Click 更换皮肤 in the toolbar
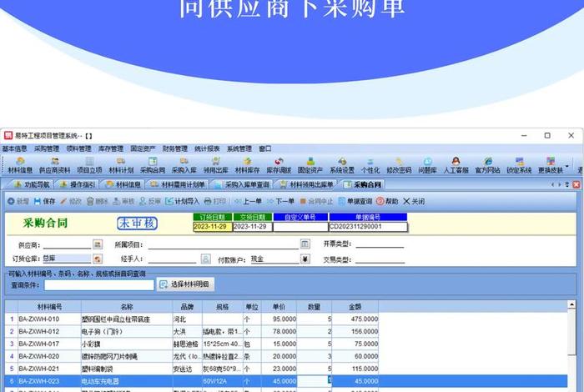The height and width of the screenshot is (392, 584). [x=551, y=165]
